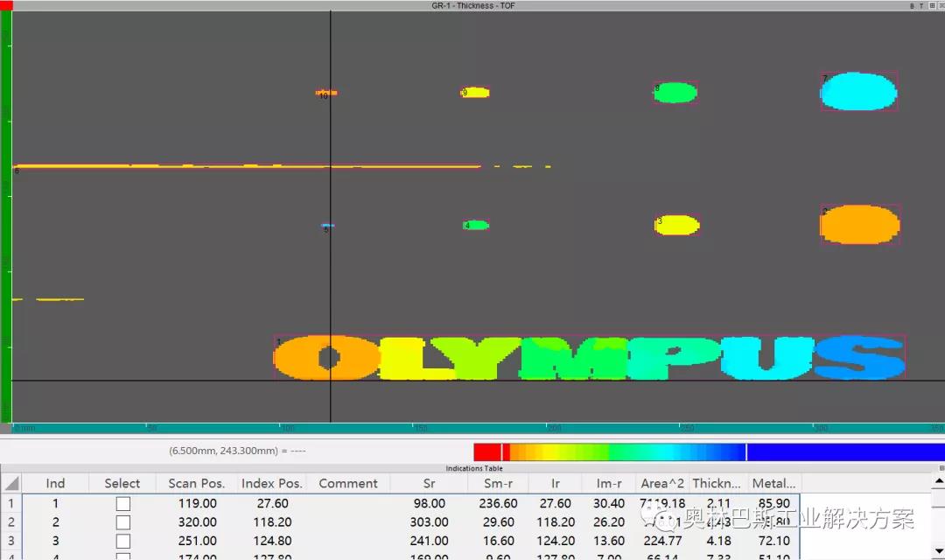945x560 pixels.
Task: Tick the Select checkbox for indication 1
Action: [123, 503]
